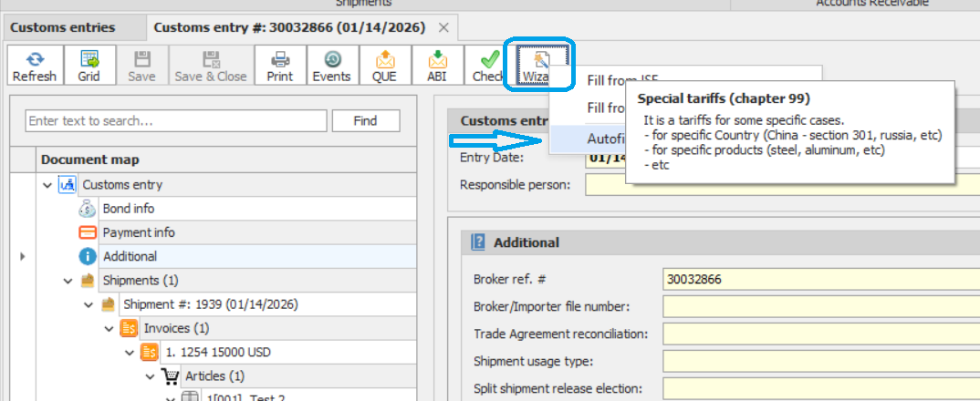Viewport: 980px width, 401px height.
Task: Select Customs entry root node in tree
Action: point(122,185)
